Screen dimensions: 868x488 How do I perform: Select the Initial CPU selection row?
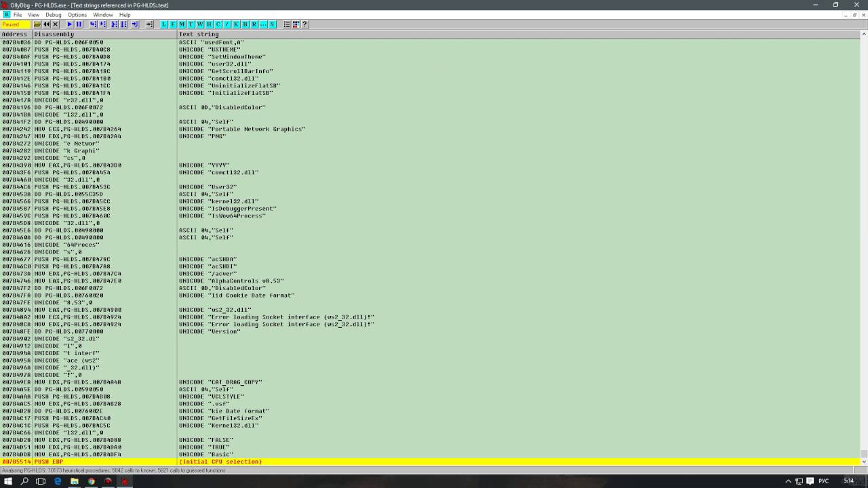coord(430,462)
